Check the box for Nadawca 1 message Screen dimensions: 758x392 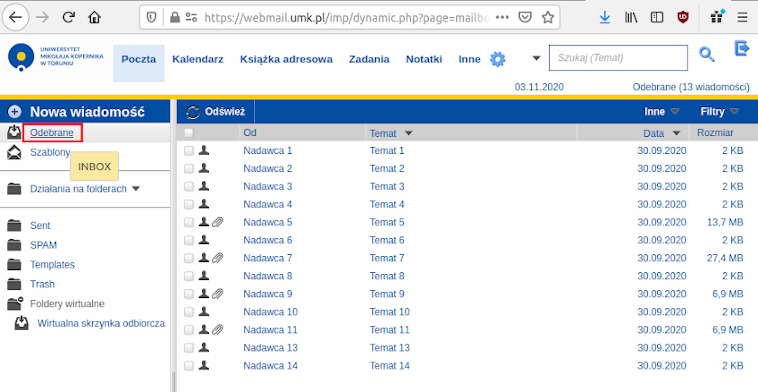[189, 151]
